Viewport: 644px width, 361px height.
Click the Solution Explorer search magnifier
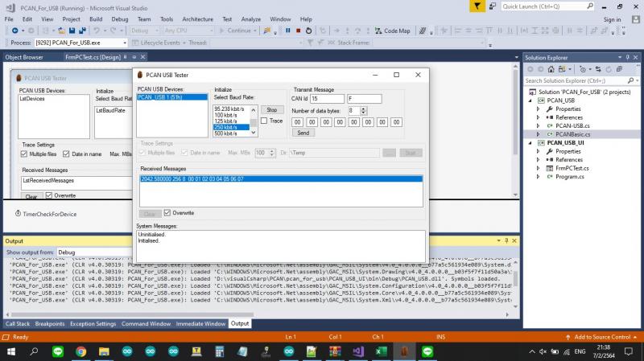[x=630, y=81]
